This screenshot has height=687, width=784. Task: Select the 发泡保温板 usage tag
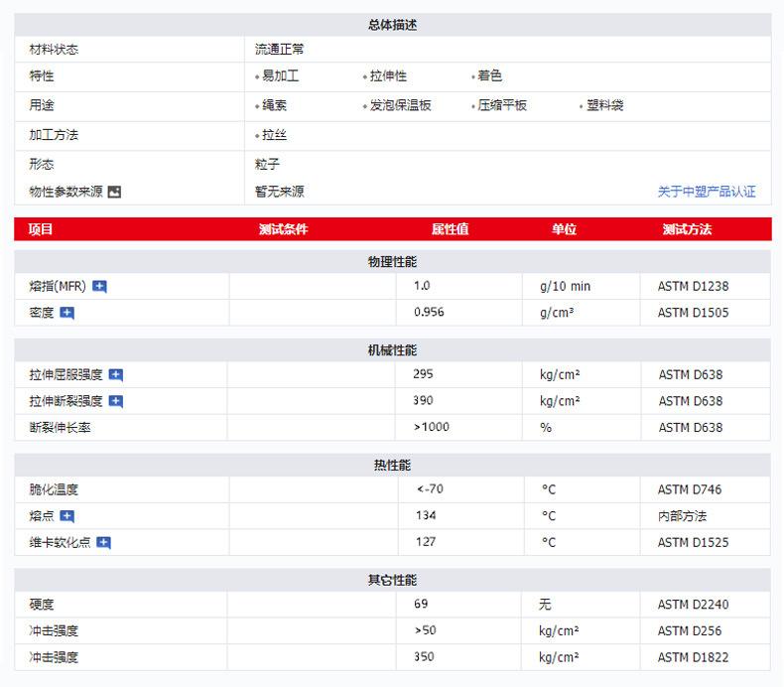[x=400, y=105]
